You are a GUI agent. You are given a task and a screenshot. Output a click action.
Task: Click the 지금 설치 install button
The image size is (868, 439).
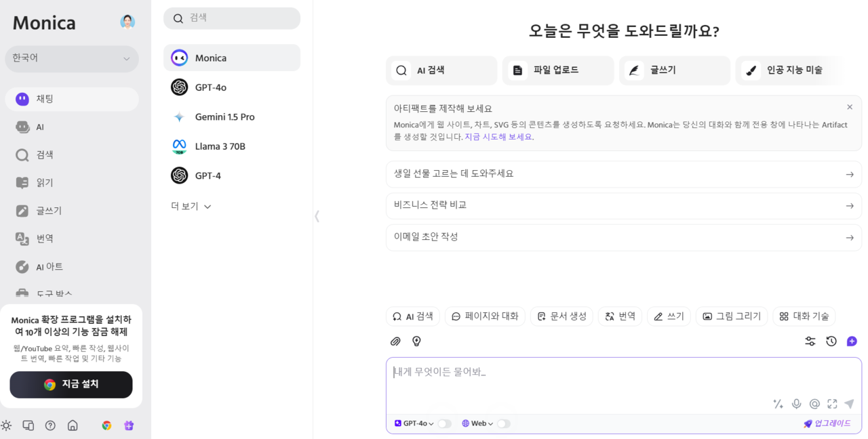point(71,384)
